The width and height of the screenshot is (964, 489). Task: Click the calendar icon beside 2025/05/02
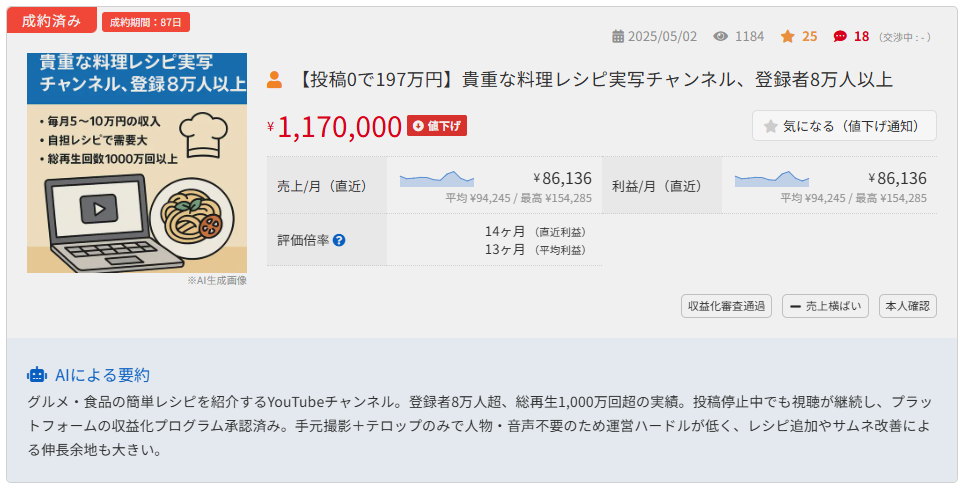tap(618, 37)
